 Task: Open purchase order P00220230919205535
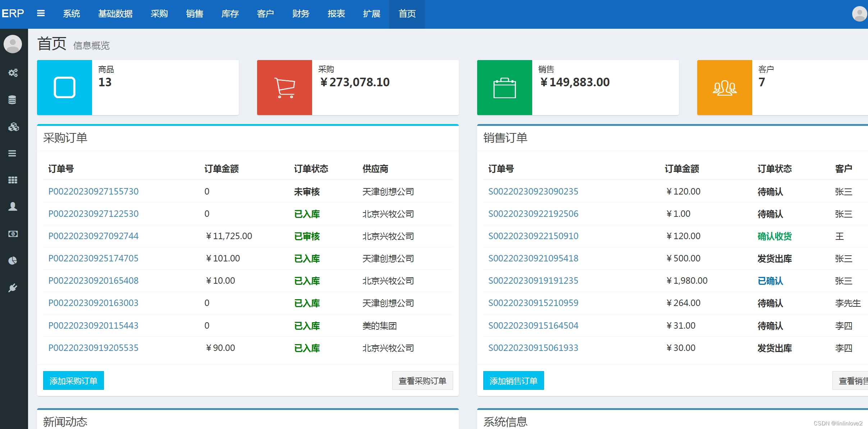(93, 348)
